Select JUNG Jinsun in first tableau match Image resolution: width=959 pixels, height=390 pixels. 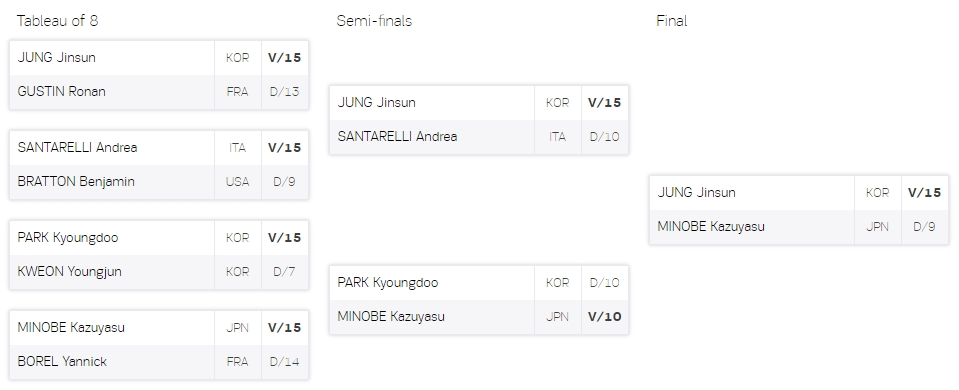(x=56, y=57)
